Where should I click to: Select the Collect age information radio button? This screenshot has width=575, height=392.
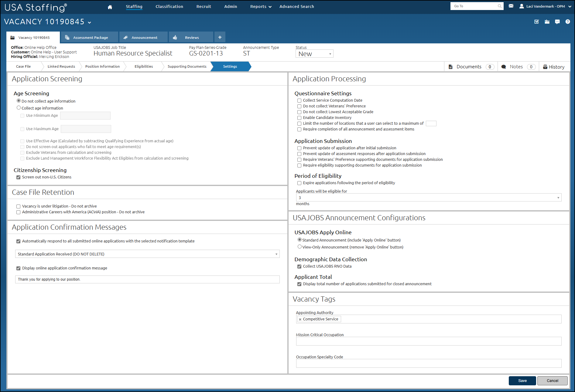tap(19, 108)
